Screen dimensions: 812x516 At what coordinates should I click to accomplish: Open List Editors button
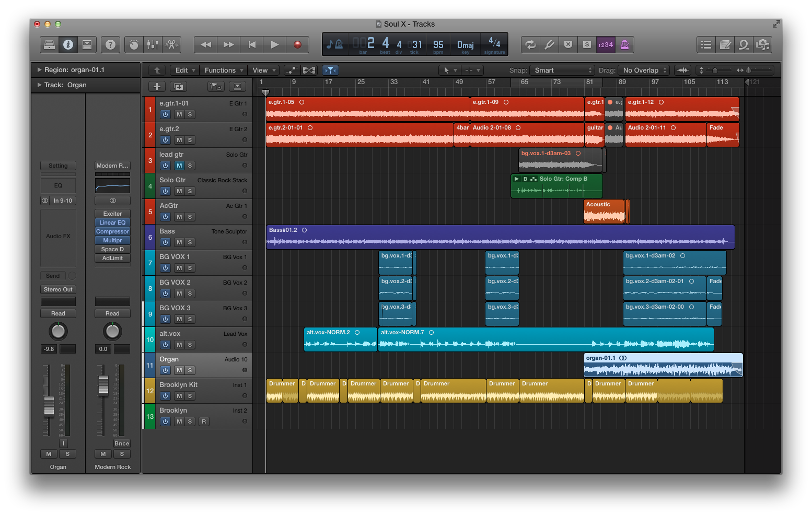click(x=706, y=45)
